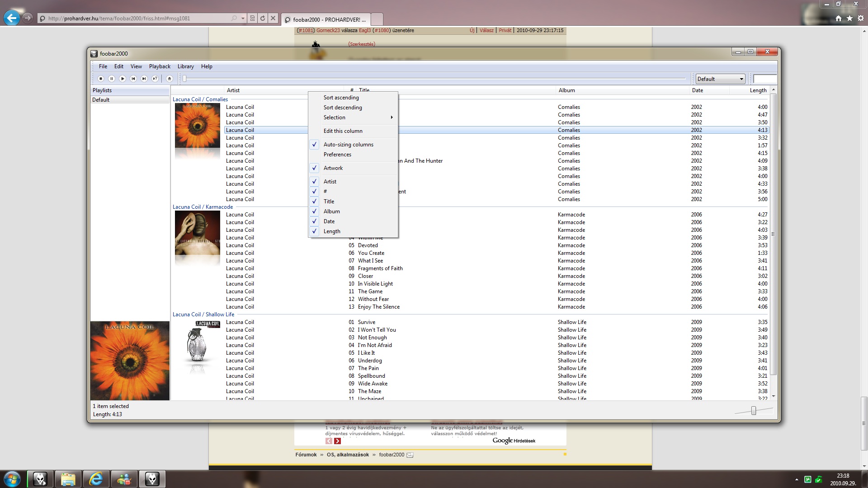Choose Sort ascending from context menu
The image size is (868, 488).
(x=353, y=98)
